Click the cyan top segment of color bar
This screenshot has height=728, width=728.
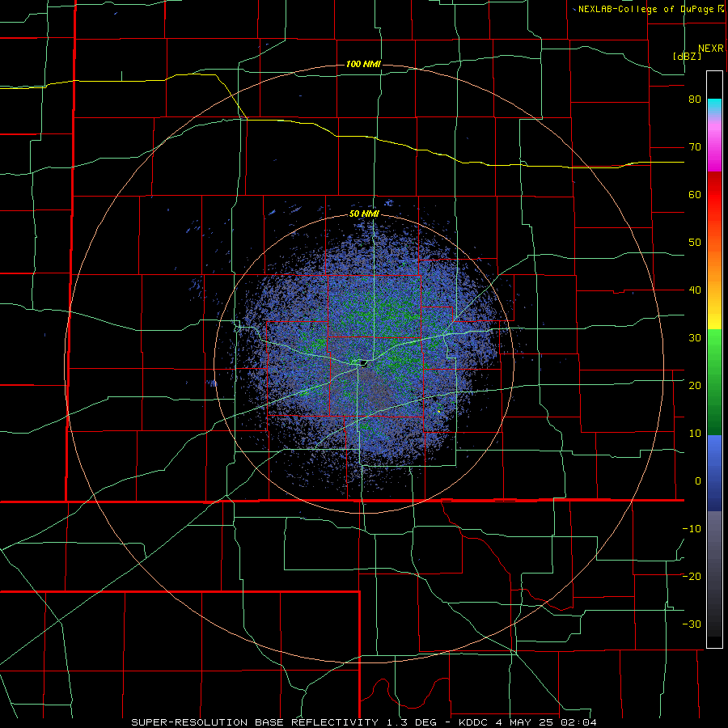714,106
